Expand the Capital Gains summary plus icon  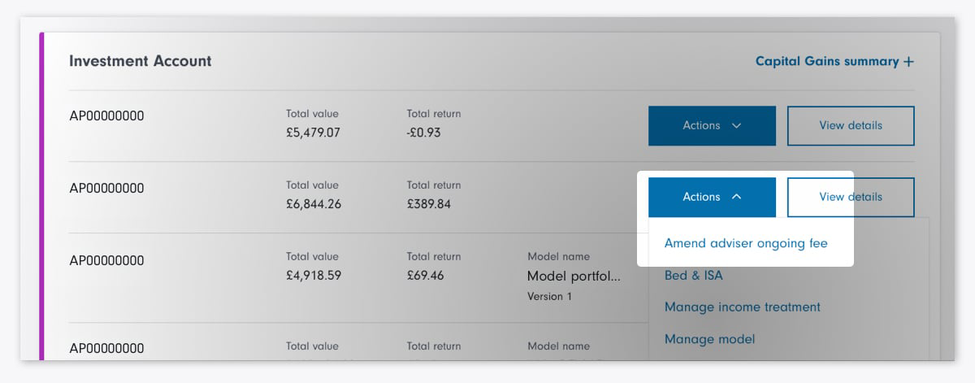(x=908, y=62)
